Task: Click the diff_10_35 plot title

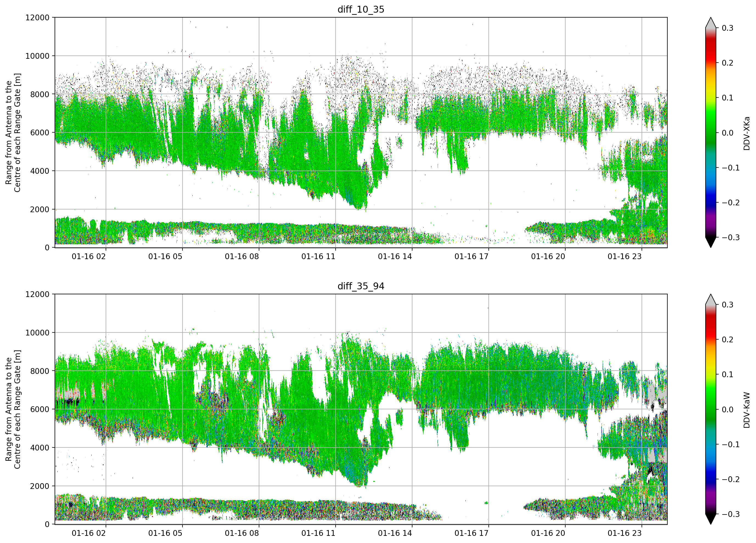Action: [361, 9]
